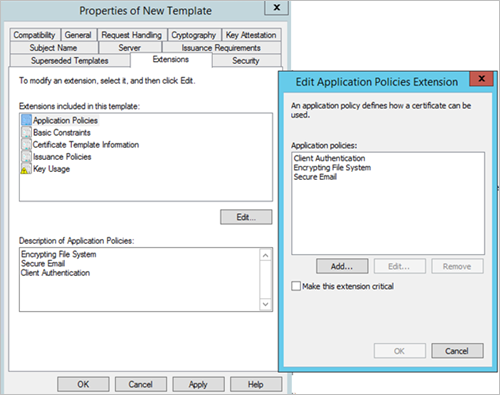Close the Edit Application Policies Extension window

(481, 79)
